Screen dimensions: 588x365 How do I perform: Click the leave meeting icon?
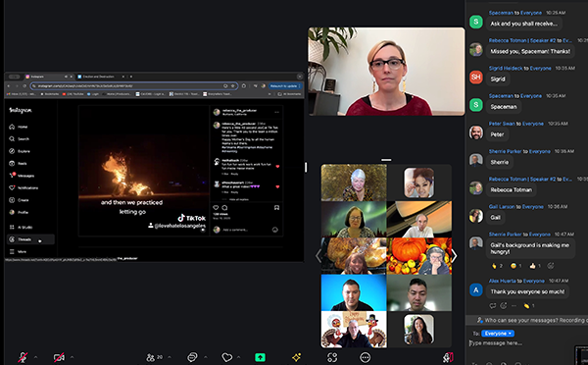[448, 357]
